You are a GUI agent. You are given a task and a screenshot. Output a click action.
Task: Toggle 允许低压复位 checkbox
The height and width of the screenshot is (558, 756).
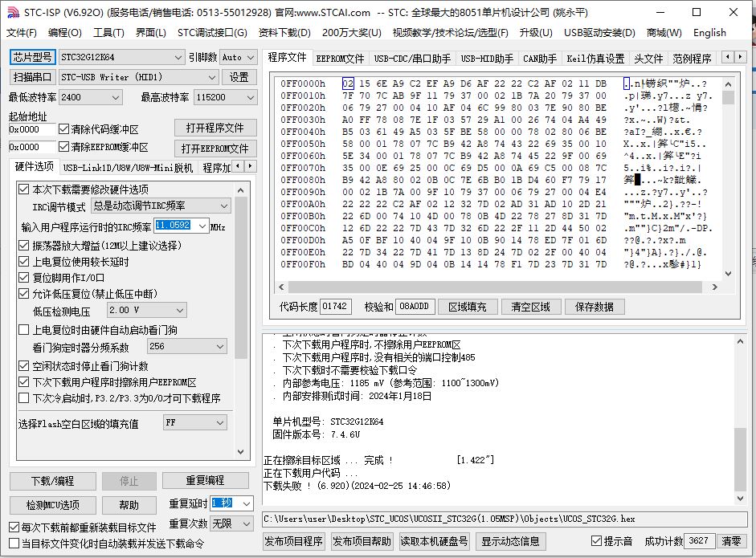click(x=23, y=294)
